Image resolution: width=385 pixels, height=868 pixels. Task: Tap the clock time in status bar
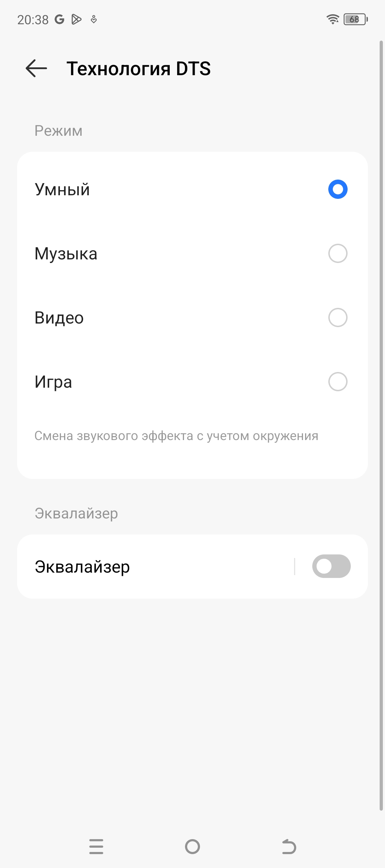coord(33,20)
